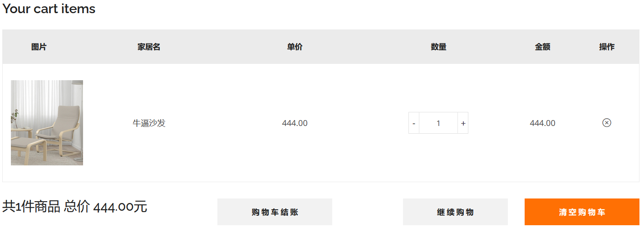Click the orange 清空购物车 button
644x237 pixels.
pyautogui.click(x=582, y=212)
